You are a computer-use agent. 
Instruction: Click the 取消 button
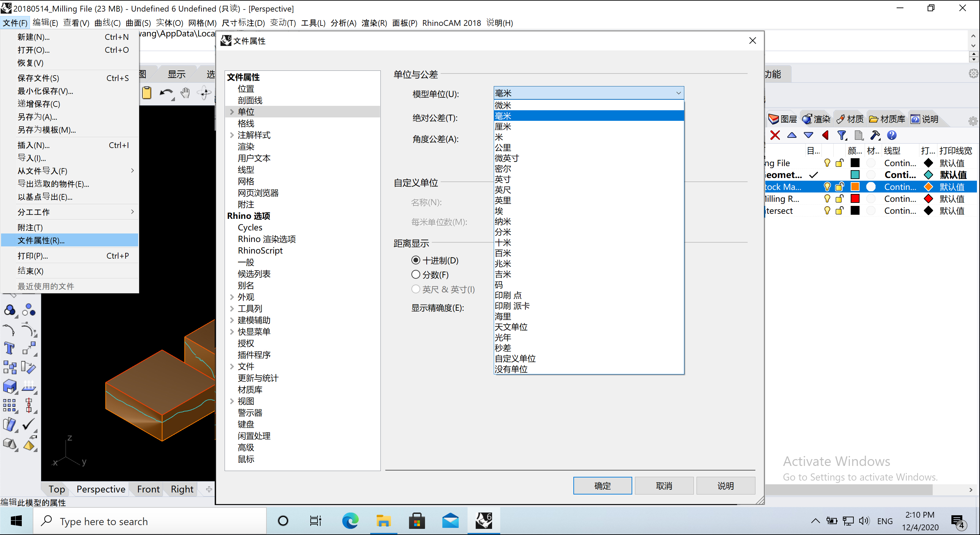coord(664,486)
